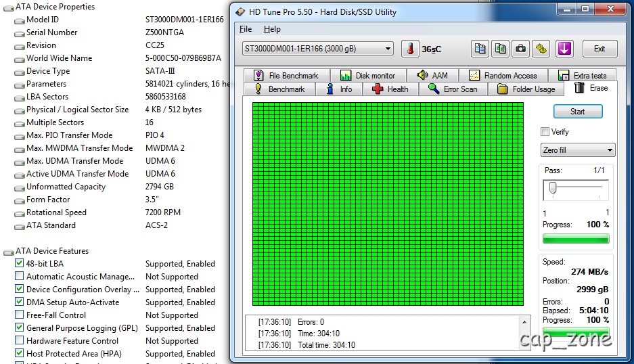This screenshot has width=634, height=364.
Task: Click the camera save screenshot icon
Action: click(521, 49)
